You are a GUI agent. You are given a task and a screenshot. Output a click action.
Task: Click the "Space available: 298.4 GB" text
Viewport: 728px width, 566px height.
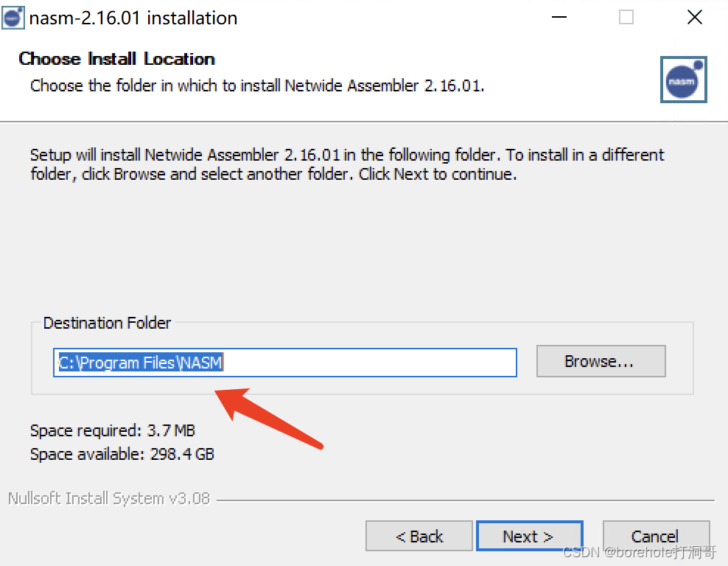(x=122, y=454)
